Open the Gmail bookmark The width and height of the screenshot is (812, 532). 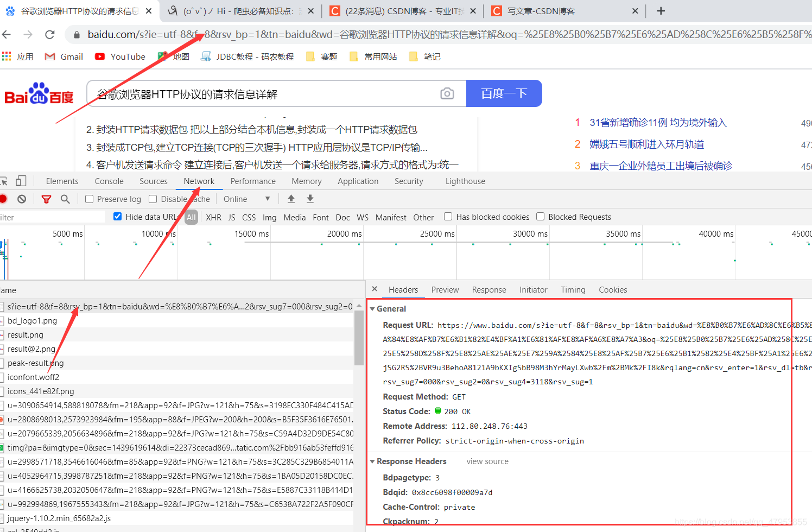pos(64,56)
